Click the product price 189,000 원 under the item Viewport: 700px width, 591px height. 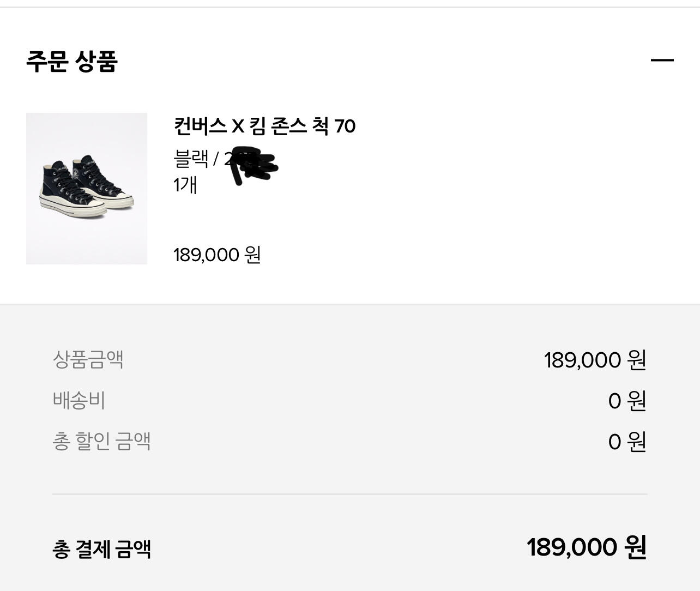tap(217, 255)
